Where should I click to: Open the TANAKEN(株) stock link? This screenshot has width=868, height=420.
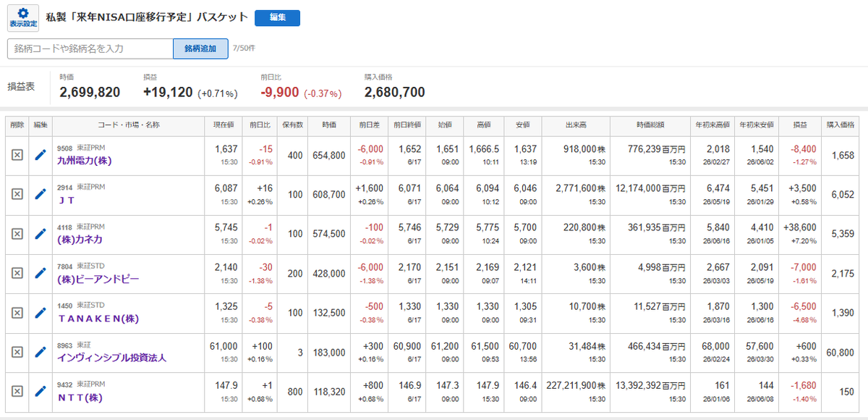point(98,318)
